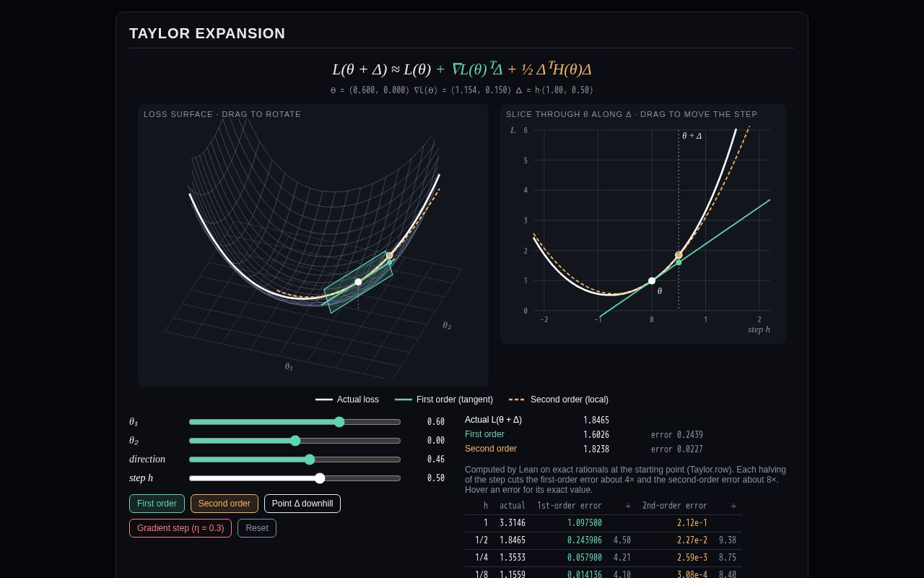The image size is (924, 578).
Task: Click the step h slider value 0.50
Action: tap(436, 478)
